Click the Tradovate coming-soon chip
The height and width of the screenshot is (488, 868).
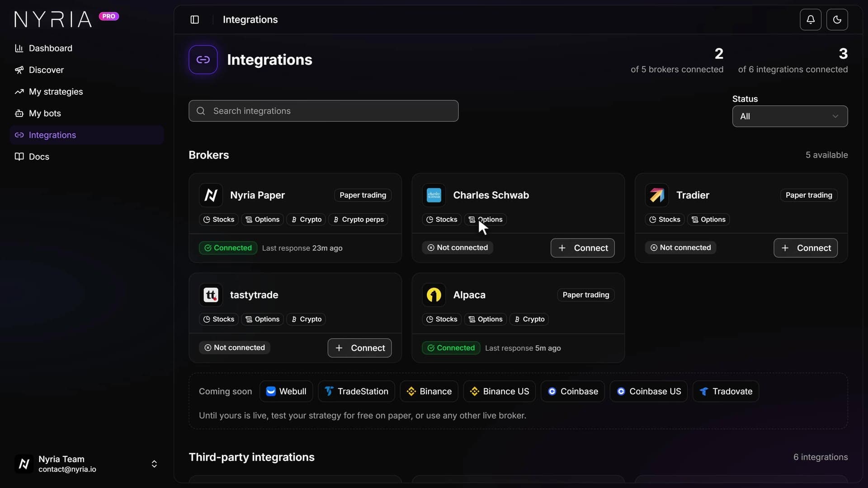pos(726,391)
